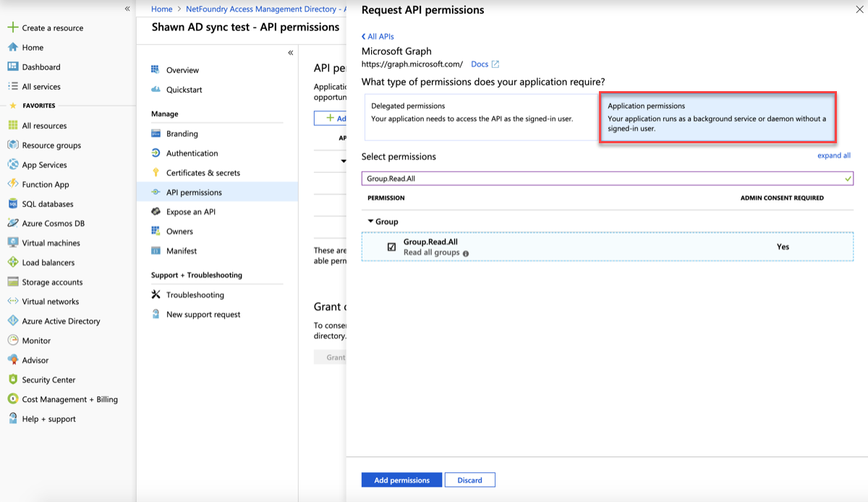
Task: Click the info icon beside Read all groups
Action: click(x=466, y=254)
